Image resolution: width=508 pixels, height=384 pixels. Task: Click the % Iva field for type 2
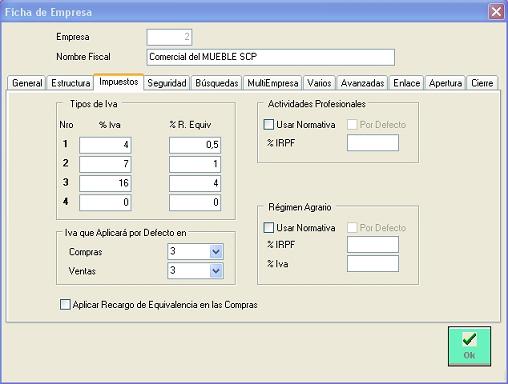[x=105, y=164]
